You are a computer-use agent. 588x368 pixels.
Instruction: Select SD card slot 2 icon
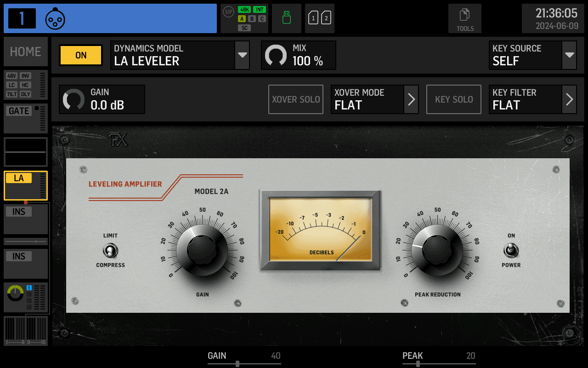tap(326, 18)
